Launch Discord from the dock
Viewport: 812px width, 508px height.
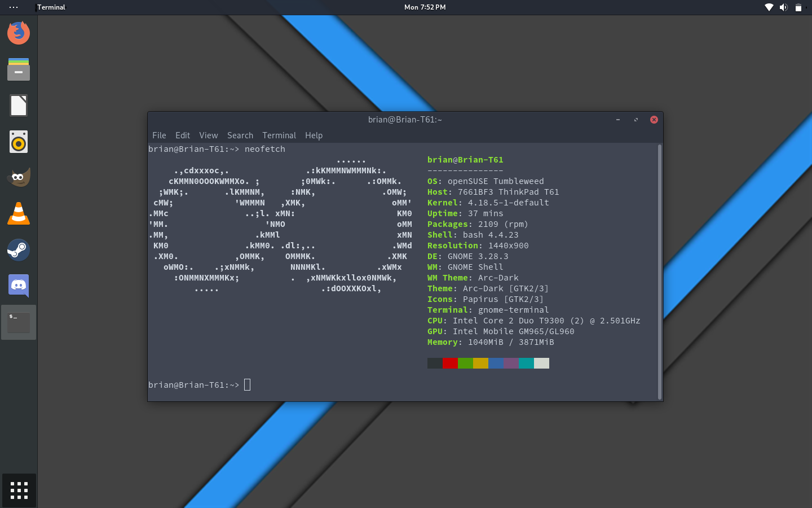point(19,286)
